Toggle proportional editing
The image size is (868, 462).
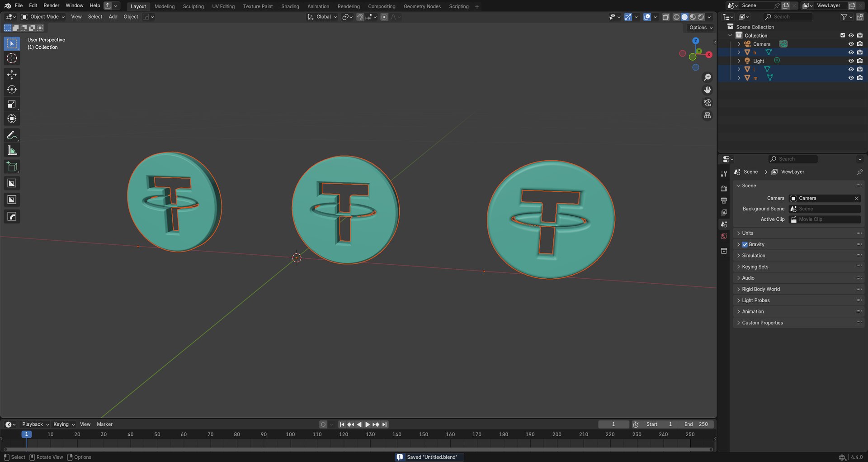[x=384, y=17]
